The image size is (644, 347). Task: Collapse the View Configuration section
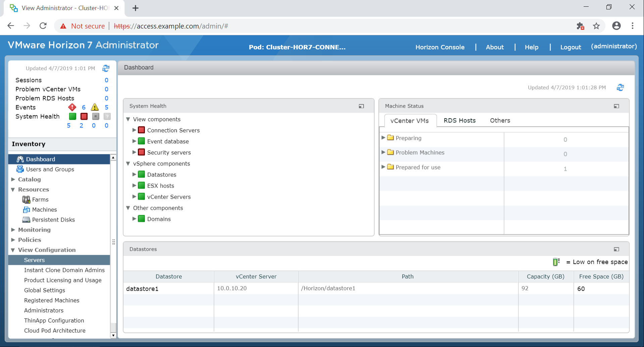pos(13,250)
